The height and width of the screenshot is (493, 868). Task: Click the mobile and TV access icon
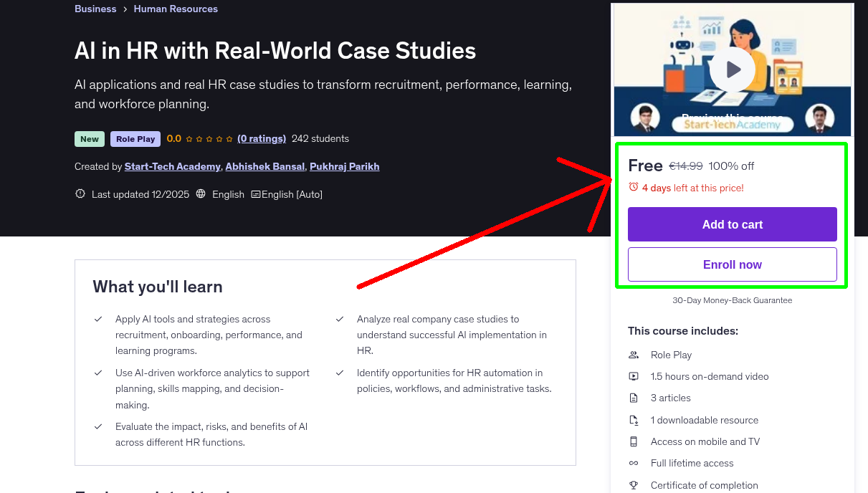pos(634,441)
